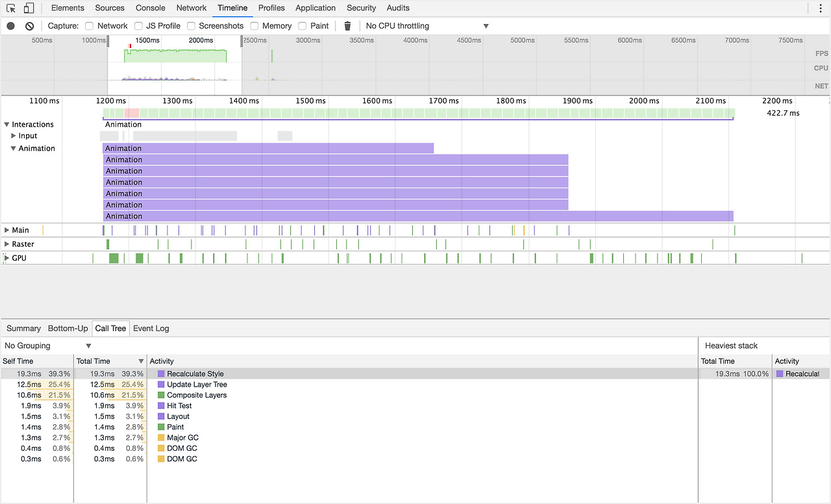Open the DevTools three-dot menu

coord(819,8)
